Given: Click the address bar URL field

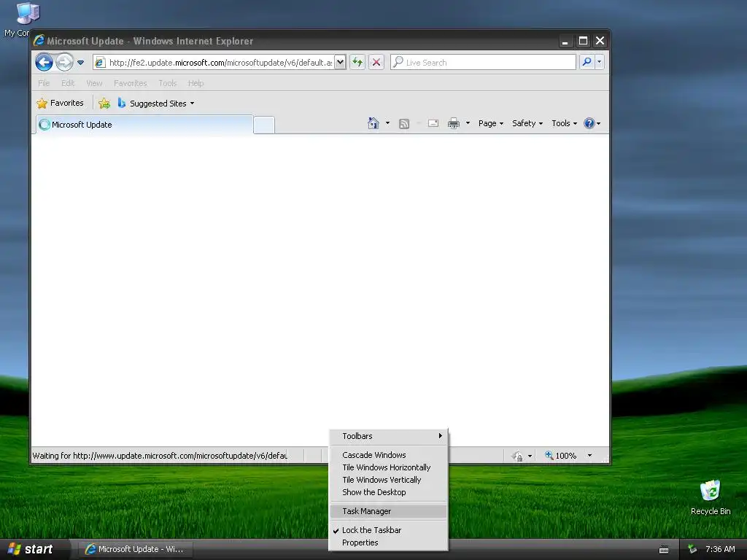Looking at the screenshot, I should tap(220, 63).
